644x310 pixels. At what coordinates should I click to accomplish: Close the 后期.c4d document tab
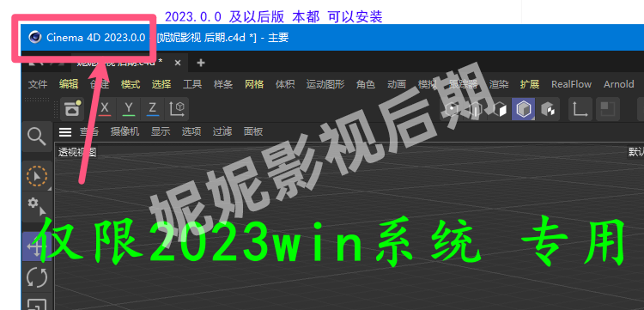pos(178,63)
